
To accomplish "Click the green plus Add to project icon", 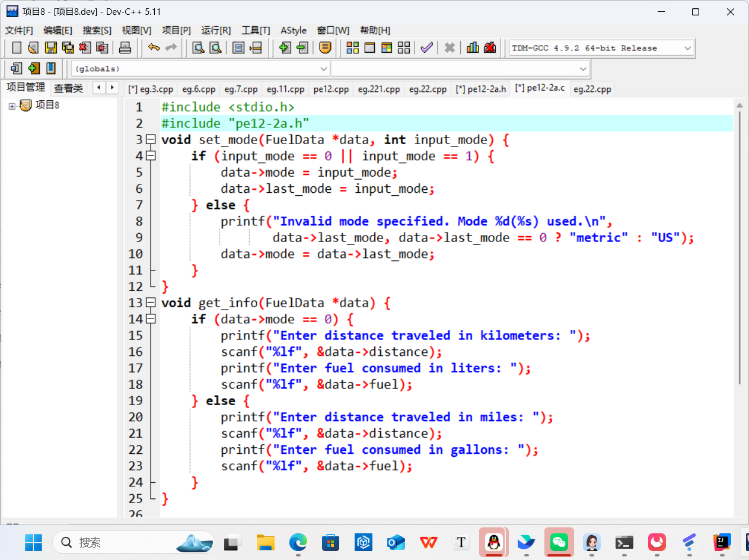I will coord(285,48).
